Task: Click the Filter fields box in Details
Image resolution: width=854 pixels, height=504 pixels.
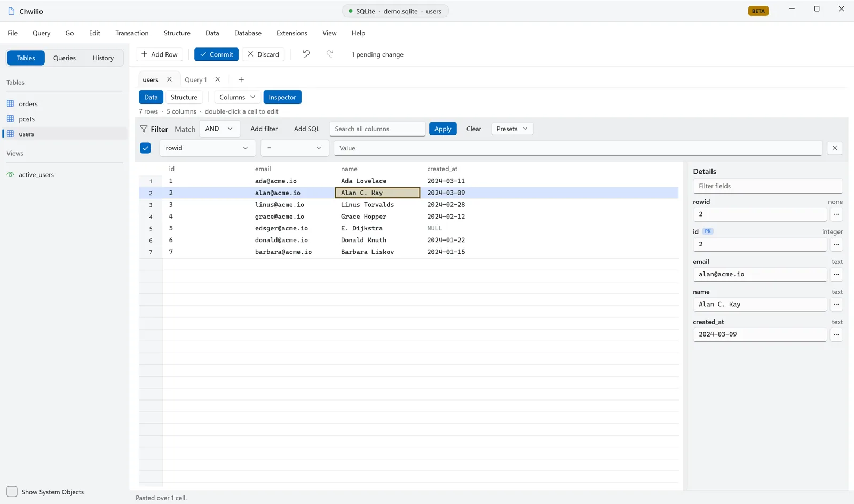Action: [x=768, y=186]
